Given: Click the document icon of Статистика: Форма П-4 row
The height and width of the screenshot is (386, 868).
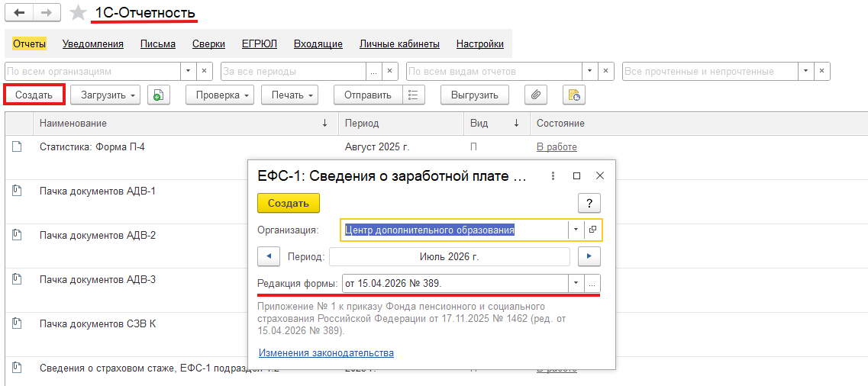Looking at the screenshot, I should tap(17, 146).
